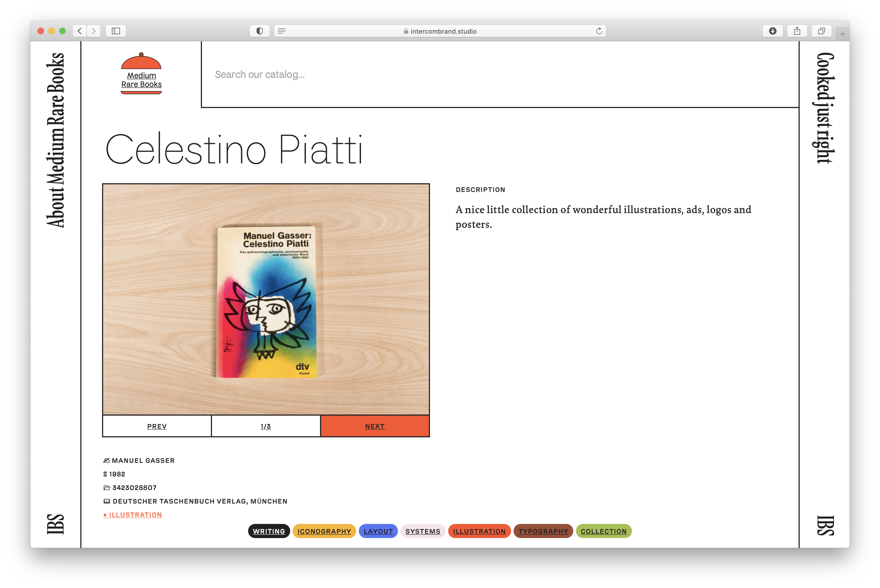Advance to next image with NEXT

(x=375, y=426)
